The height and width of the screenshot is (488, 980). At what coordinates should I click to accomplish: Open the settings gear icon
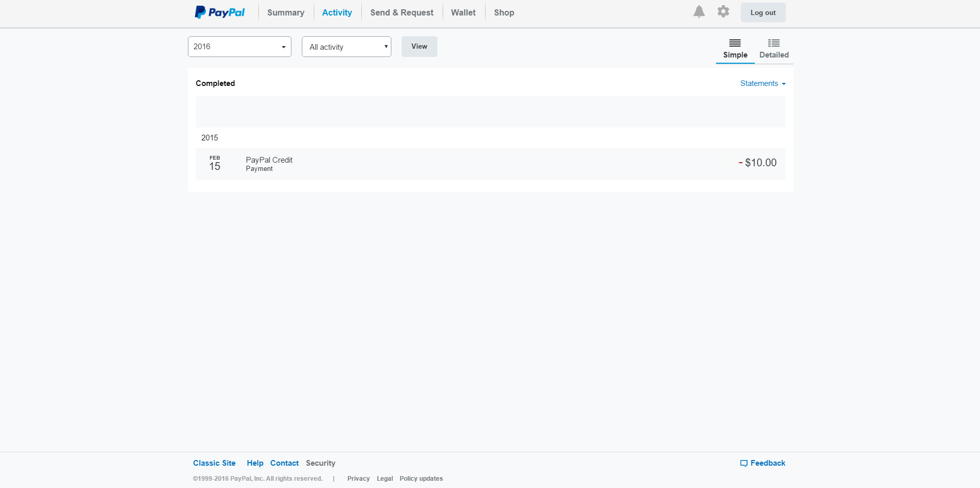pos(723,11)
